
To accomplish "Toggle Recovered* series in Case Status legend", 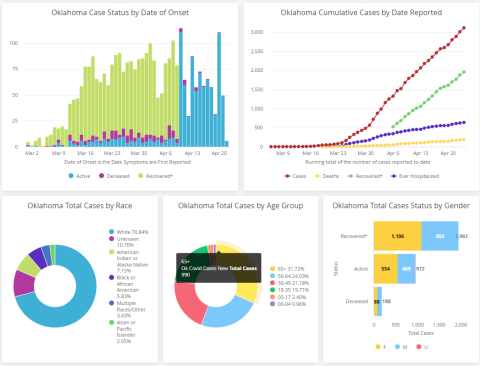I will 156,176.
